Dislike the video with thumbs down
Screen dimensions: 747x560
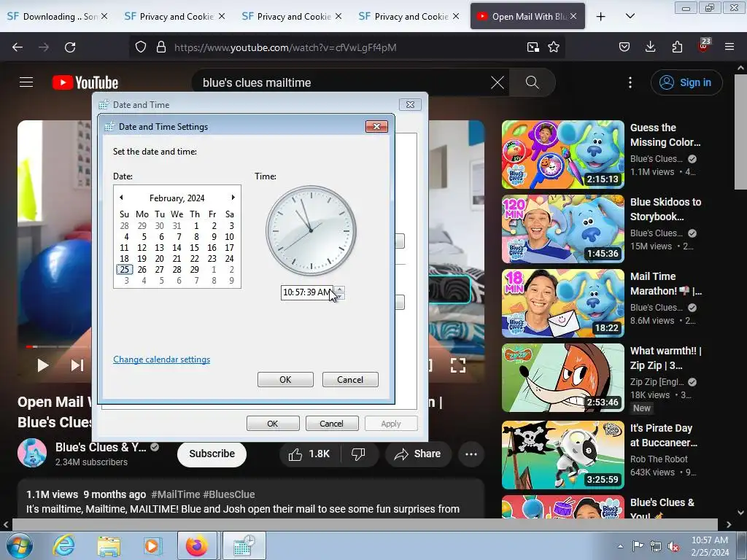point(358,454)
